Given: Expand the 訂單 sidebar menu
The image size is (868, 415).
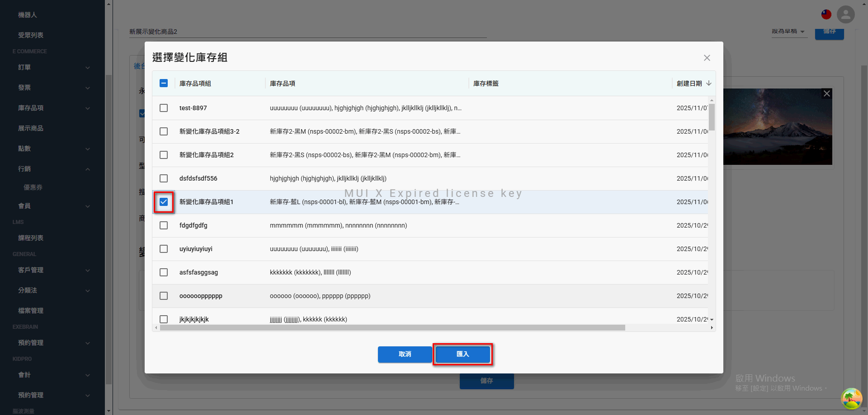Looking at the screenshot, I should coord(52,67).
